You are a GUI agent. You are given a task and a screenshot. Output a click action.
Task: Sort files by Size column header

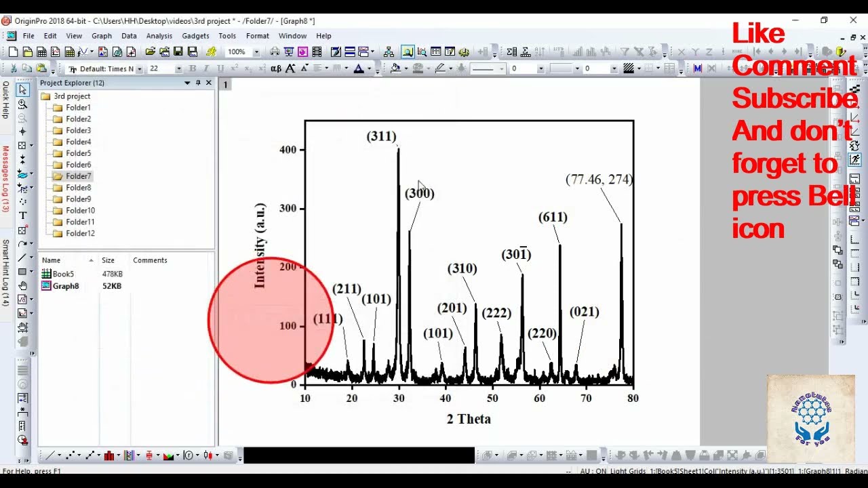click(x=114, y=260)
